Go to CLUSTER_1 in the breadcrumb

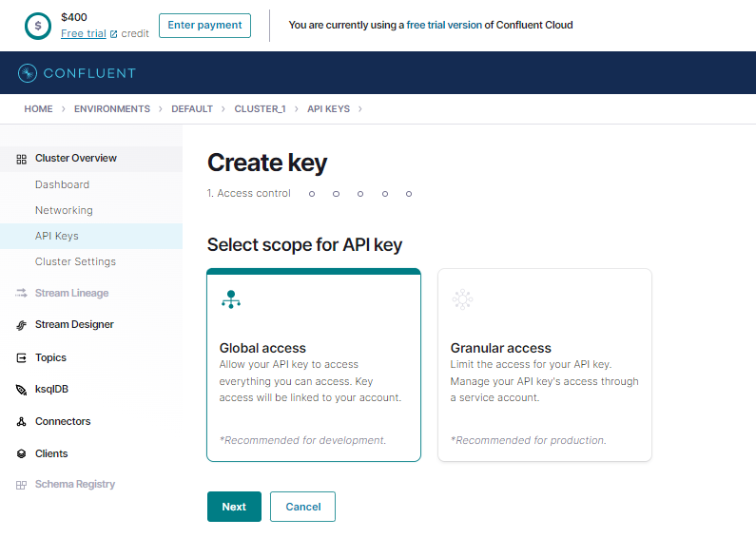click(x=260, y=109)
